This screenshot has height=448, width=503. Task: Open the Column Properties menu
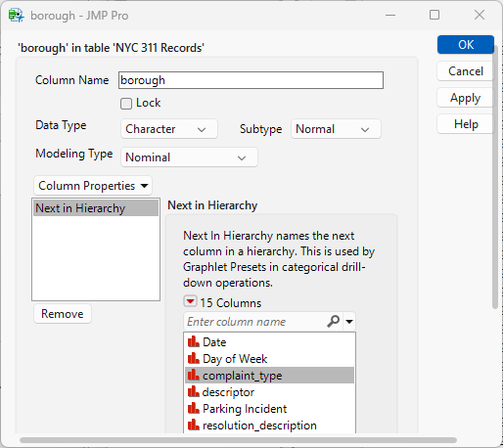pyautogui.click(x=93, y=186)
